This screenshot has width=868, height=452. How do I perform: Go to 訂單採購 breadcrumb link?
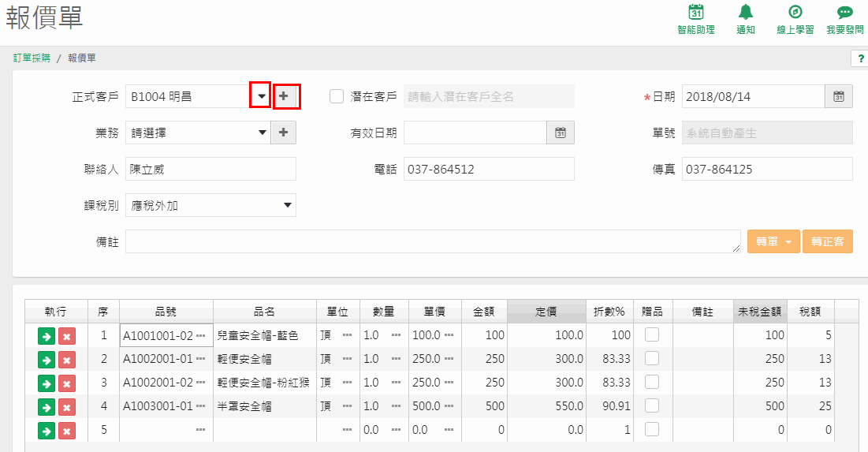(x=32, y=58)
